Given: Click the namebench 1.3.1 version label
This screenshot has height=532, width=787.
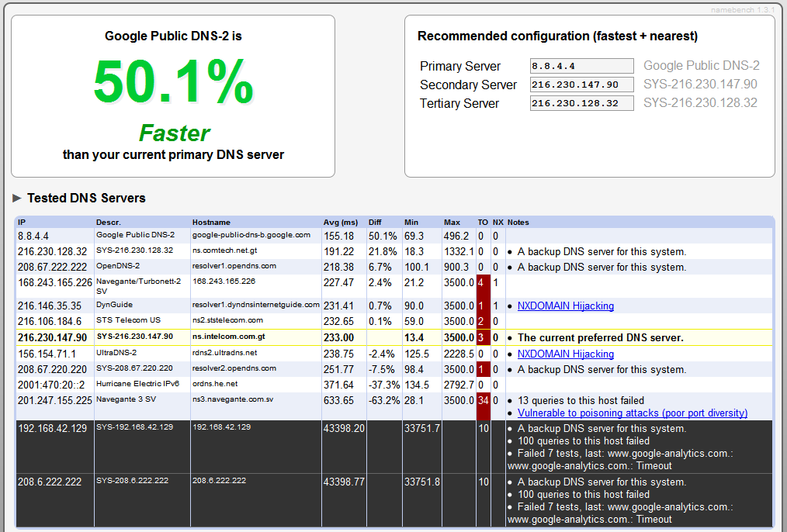Looking at the screenshot, I should 743,10.
